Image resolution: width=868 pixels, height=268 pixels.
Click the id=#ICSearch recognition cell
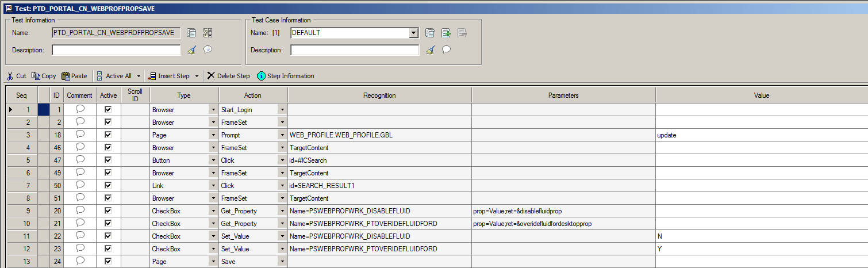379,160
